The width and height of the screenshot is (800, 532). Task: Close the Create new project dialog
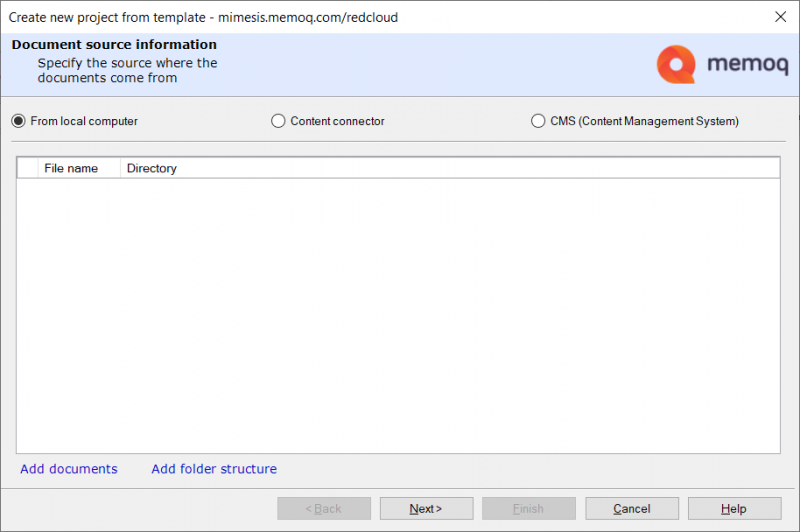[x=781, y=17]
